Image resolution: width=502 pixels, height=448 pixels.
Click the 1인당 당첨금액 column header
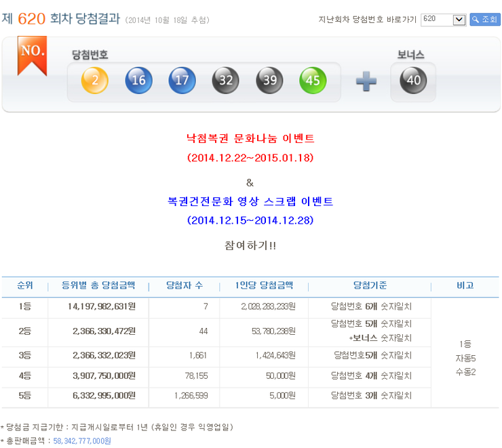coord(264,285)
